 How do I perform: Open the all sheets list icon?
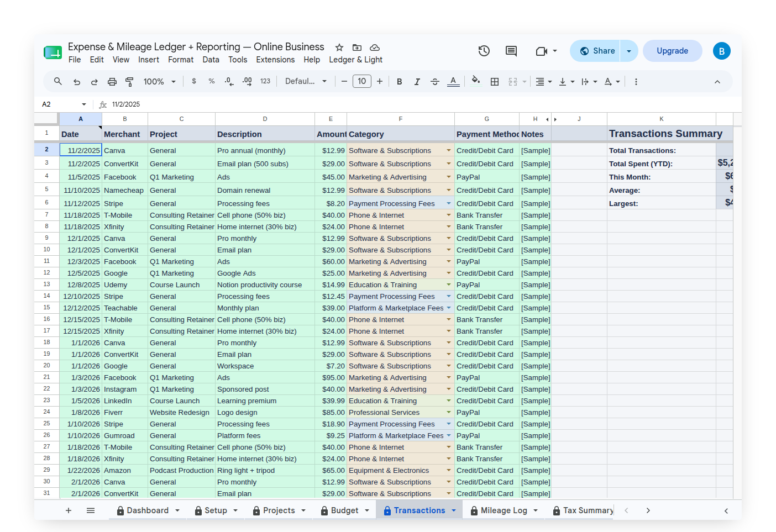pos(91,510)
